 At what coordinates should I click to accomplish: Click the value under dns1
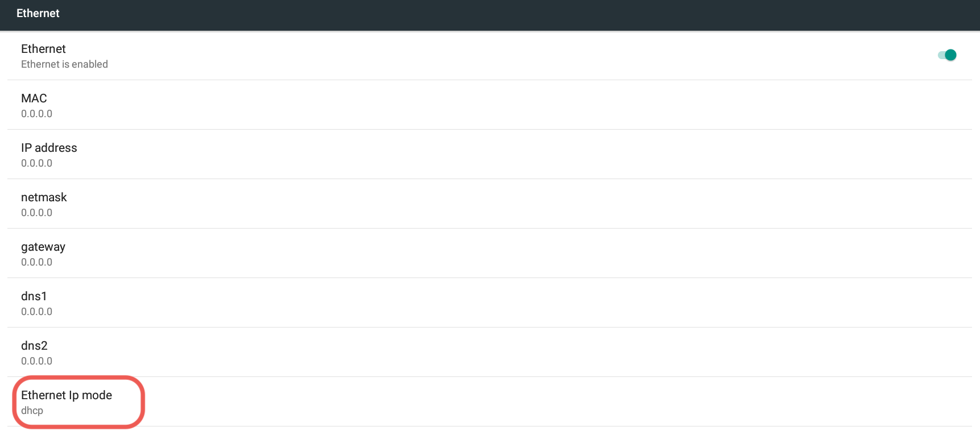click(36, 312)
